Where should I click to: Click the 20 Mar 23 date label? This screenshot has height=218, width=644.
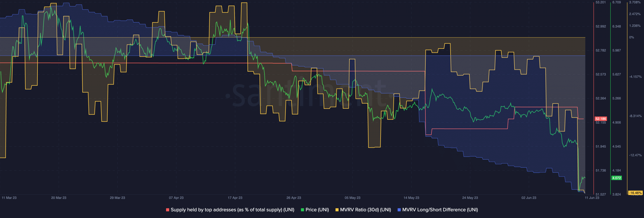point(59,198)
